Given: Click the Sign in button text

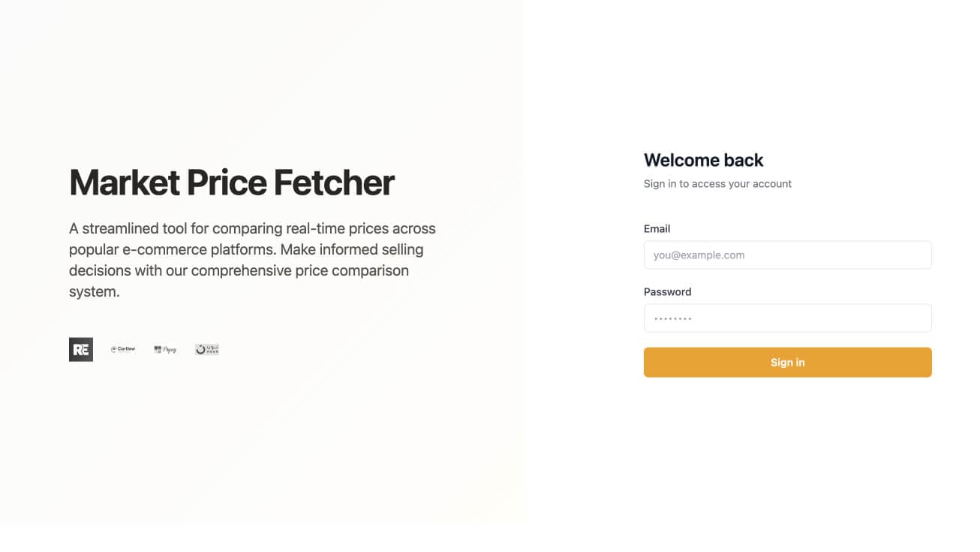Looking at the screenshot, I should pyautogui.click(x=788, y=362).
